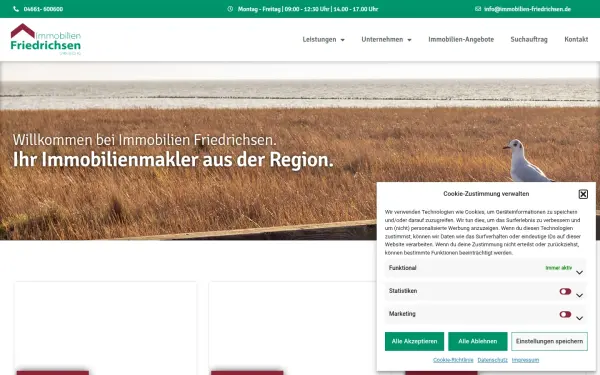Expand the Funktional cookie section

coord(485,268)
